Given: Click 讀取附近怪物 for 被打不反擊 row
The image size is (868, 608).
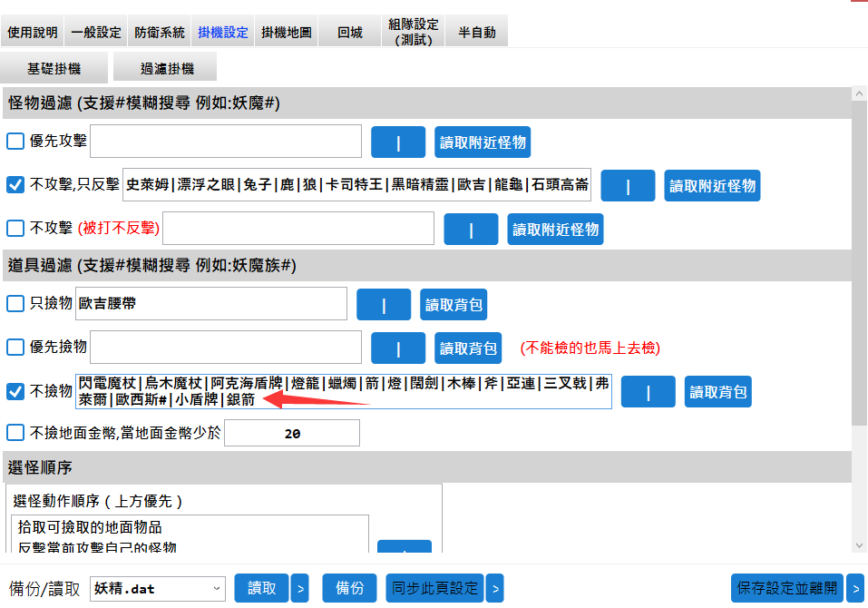Looking at the screenshot, I should [x=555, y=230].
